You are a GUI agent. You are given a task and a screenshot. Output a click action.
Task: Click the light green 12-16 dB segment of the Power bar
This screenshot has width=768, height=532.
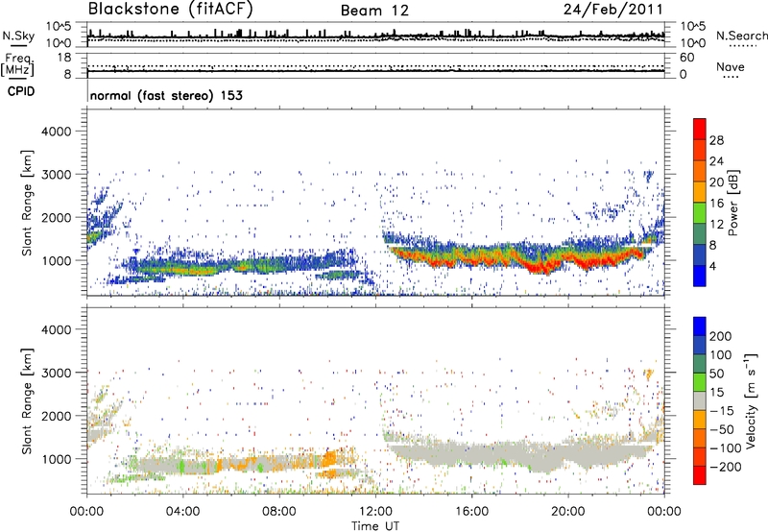(700, 212)
